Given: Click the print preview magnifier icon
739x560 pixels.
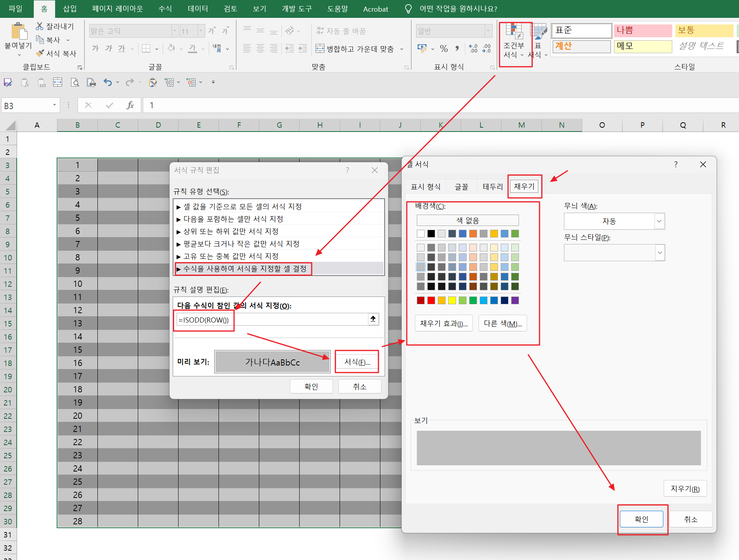Looking at the screenshot, I should 75,82.
